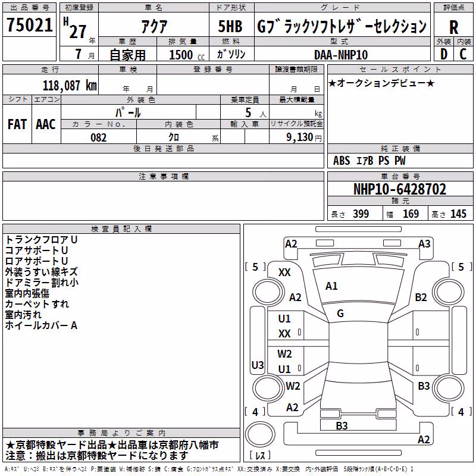Select inspector note トランクフロア U
This screenshot has width=476, height=476.
[41, 240]
